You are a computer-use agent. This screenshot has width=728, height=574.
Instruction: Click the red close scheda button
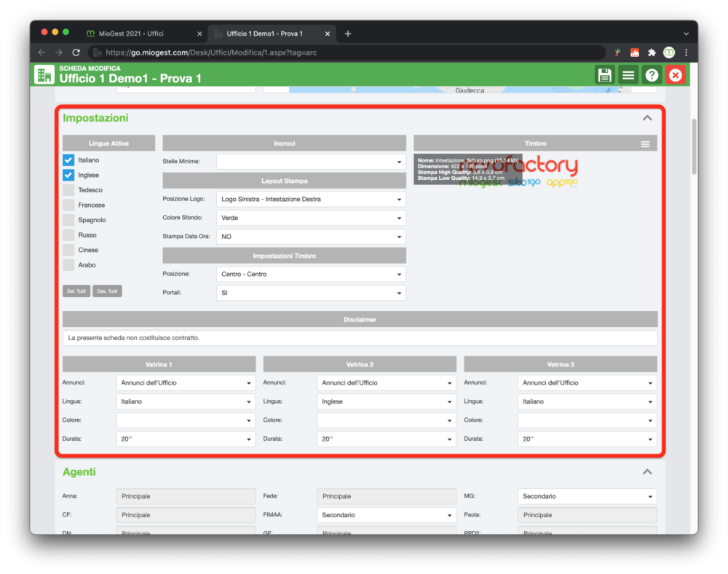coord(676,75)
